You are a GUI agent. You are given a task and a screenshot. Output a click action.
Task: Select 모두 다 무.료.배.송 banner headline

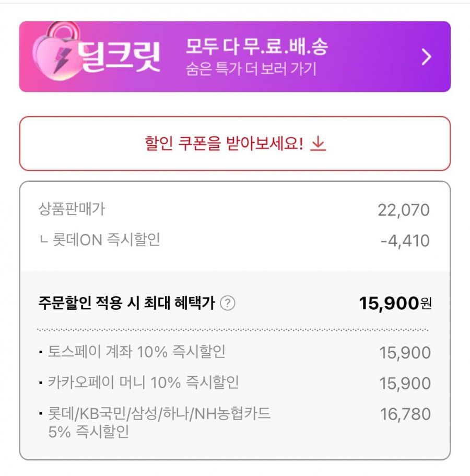click(x=257, y=47)
